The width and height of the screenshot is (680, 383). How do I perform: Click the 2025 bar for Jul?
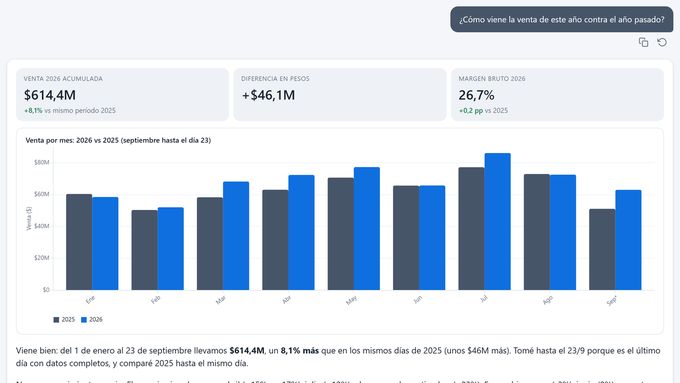click(x=471, y=229)
